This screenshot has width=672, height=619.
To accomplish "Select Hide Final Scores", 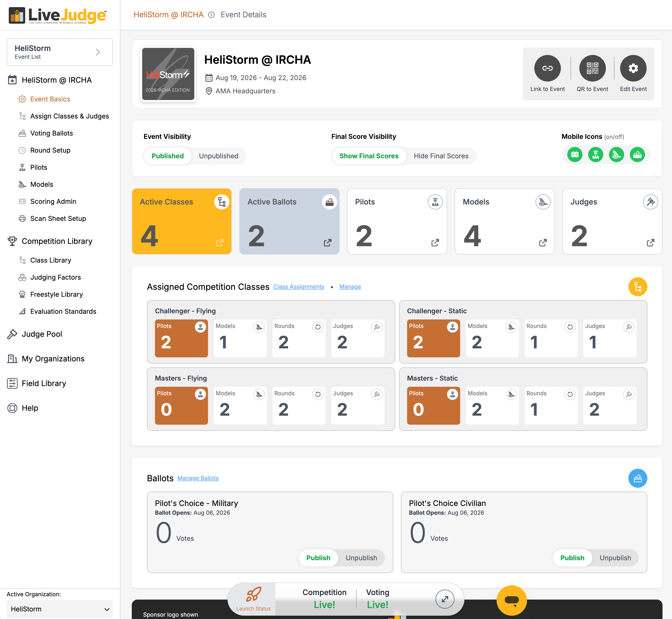I will click(x=441, y=156).
